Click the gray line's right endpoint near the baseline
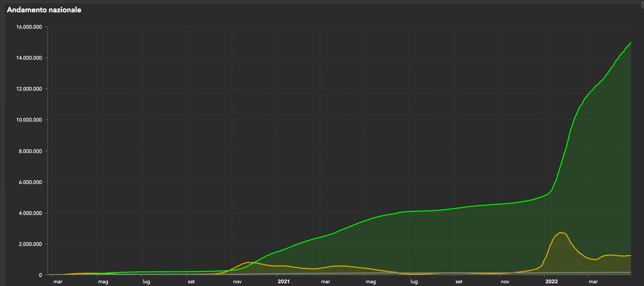The height and width of the screenshot is (286, 644). pos(630,272)
